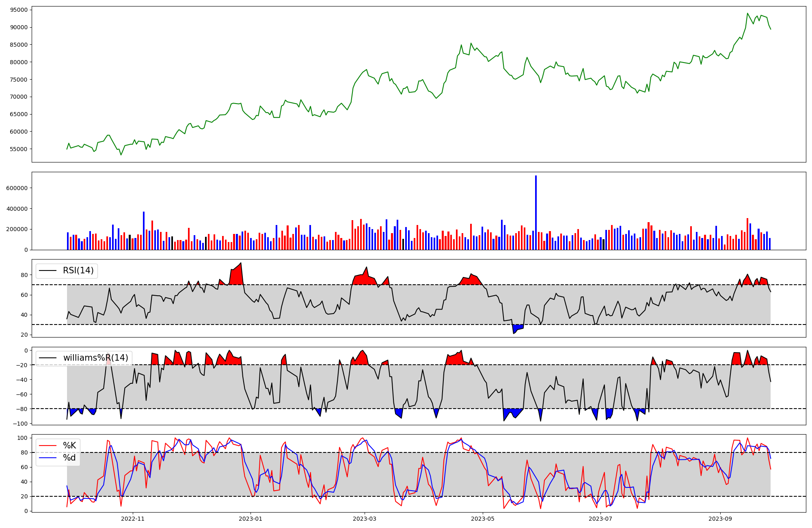Select the %K legend text
Image resolution: width=812 pixels, height=528 pixels.
[69, 446]
